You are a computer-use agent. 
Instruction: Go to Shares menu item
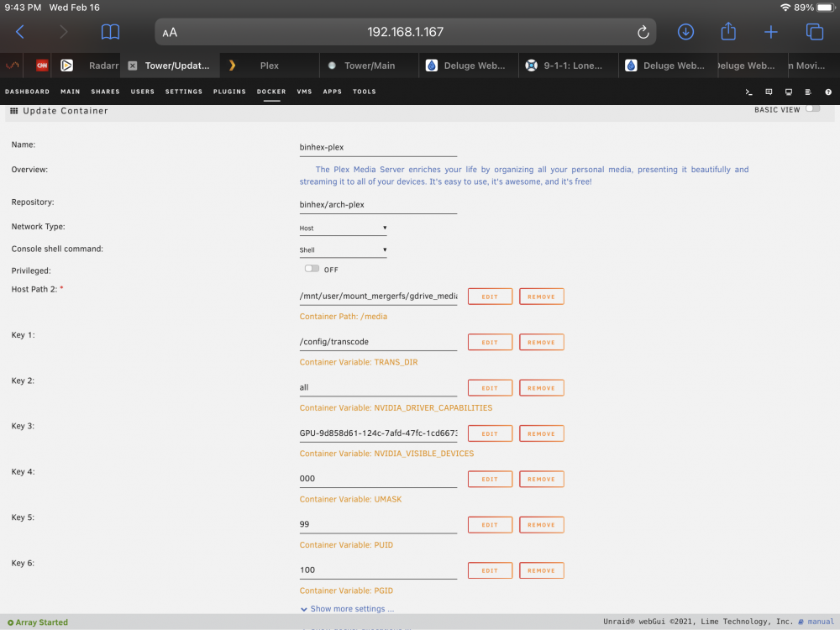106,92
